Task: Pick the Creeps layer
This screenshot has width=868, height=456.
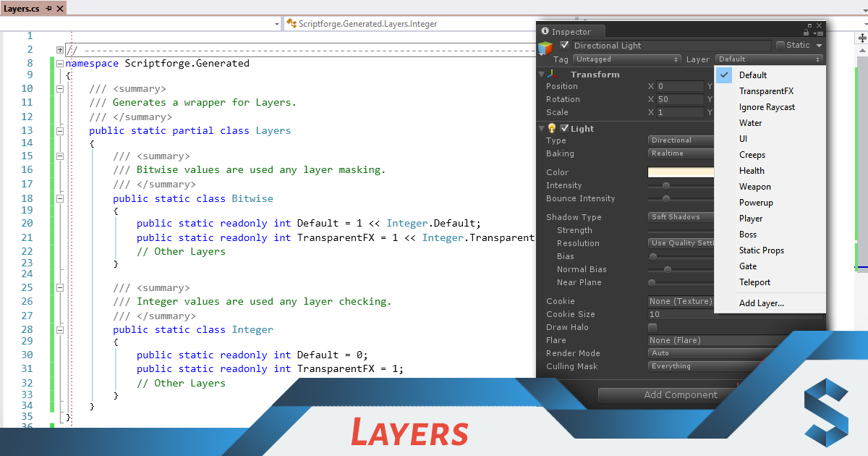Action: (x=770, y=155)
